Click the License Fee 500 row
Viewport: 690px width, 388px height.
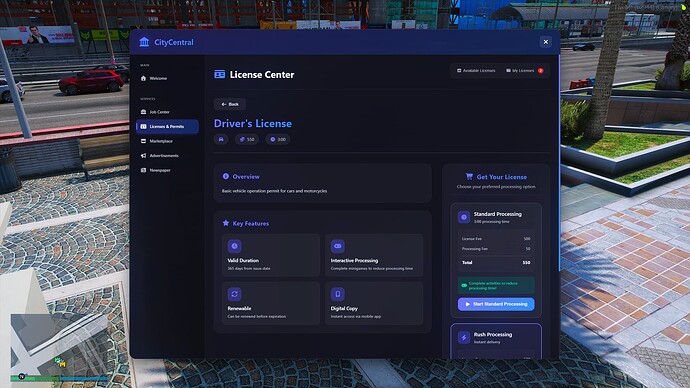tap(496, 238)
